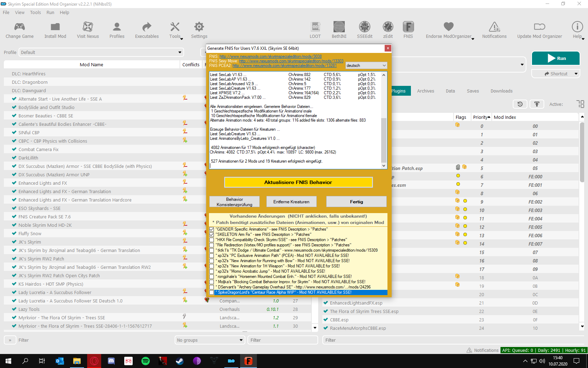Open Steam from the taskbar

pos(180,361)
